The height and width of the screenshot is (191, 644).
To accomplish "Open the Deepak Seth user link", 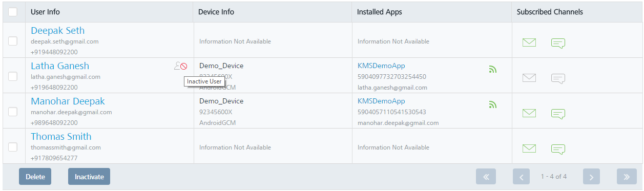I will (57, 31).
